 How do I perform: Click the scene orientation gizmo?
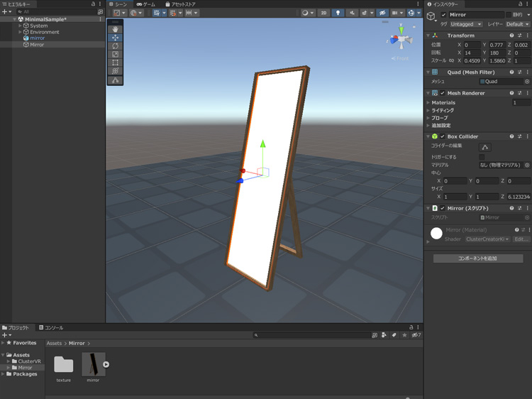click(x=401, y=40)
